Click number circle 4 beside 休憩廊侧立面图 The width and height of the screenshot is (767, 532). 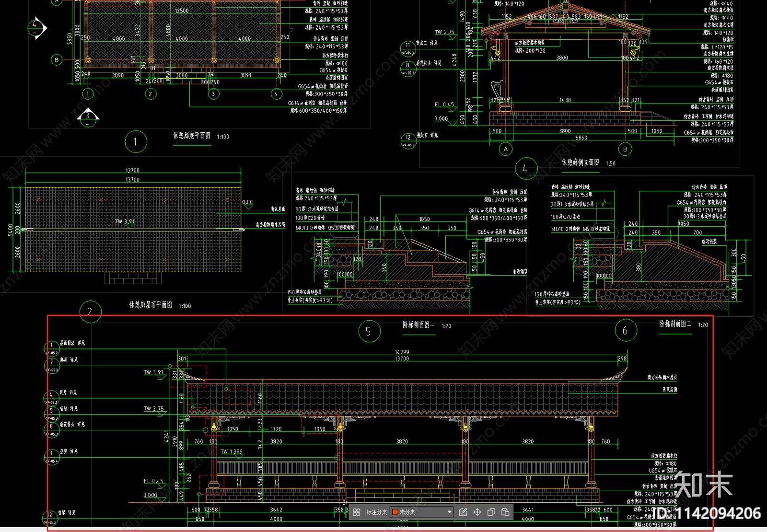coord(526,169)
